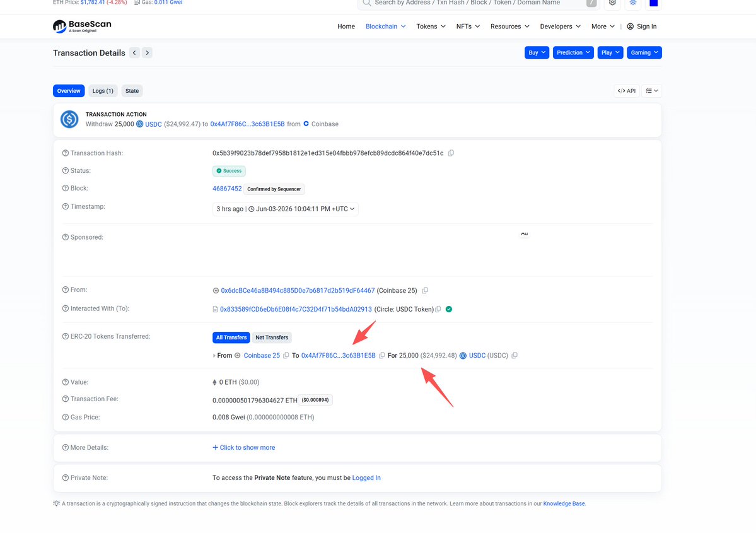This screenshot has height=533, width=756.
Task: Go to previous transaction arrow
Action: 134,52
